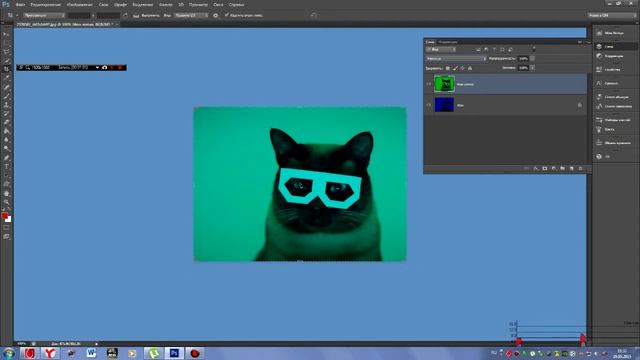Select the Magic Wand tool
This screenshot has height=360, width=640.
click(x=6, y=60)
